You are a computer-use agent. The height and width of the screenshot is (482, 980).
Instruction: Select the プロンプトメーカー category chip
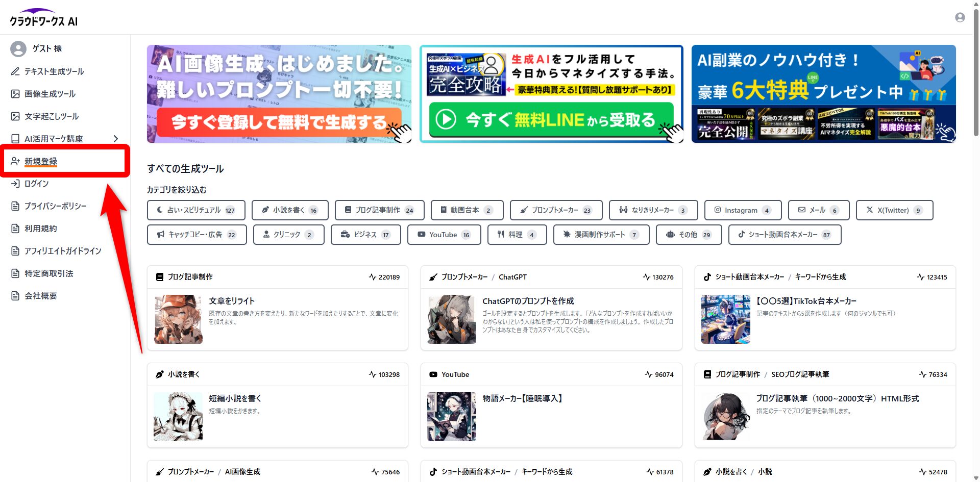(556, 210)
